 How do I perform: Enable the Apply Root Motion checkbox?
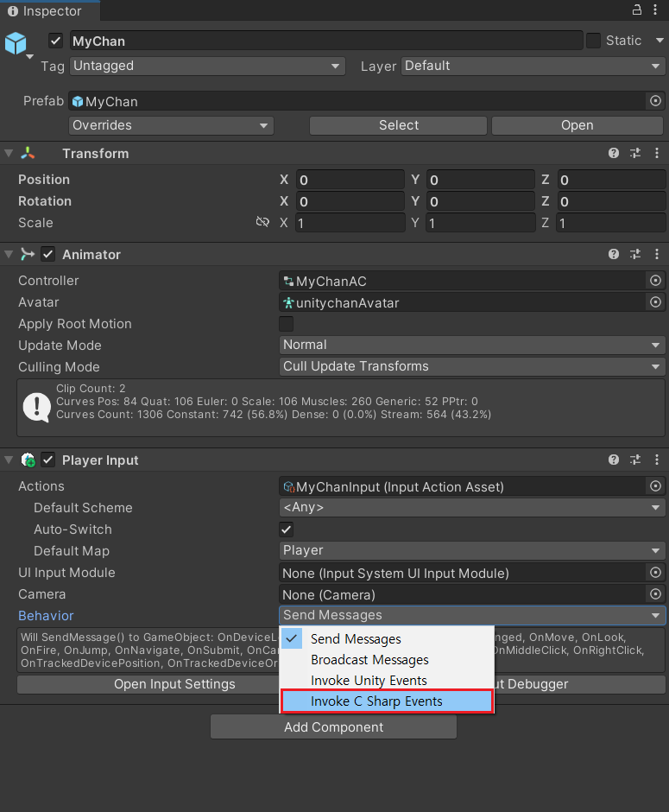point(286,324)
